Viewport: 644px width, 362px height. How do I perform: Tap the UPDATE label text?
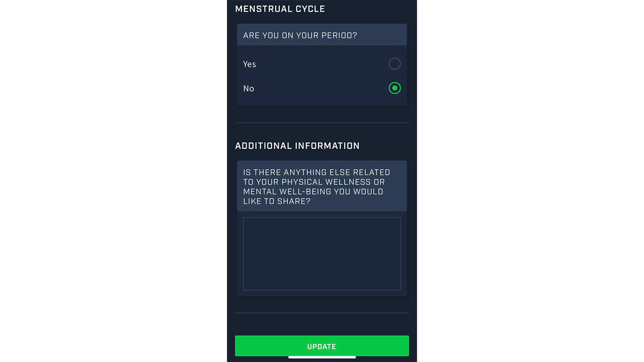(321, 346)
